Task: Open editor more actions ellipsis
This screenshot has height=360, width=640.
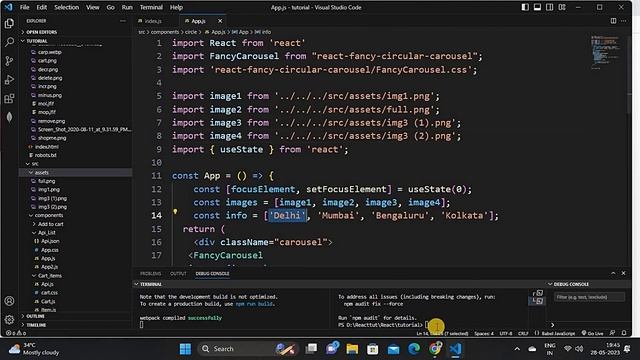Action: point(623,21)
